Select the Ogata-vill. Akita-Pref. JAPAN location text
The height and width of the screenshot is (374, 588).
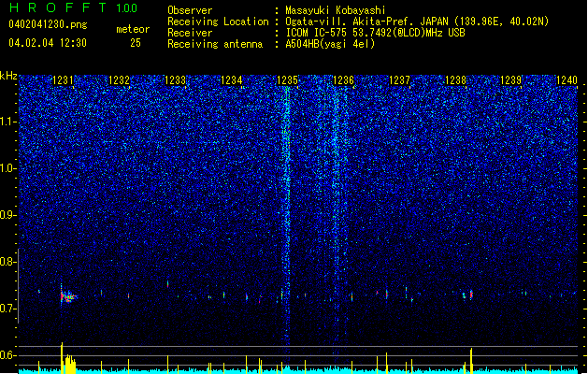(x=417, y=22)
